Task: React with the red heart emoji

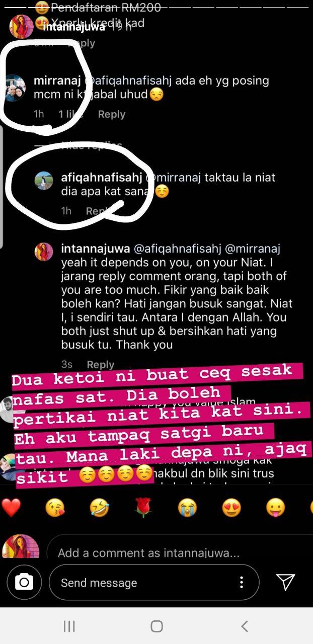Action: (x=11, y=508)
